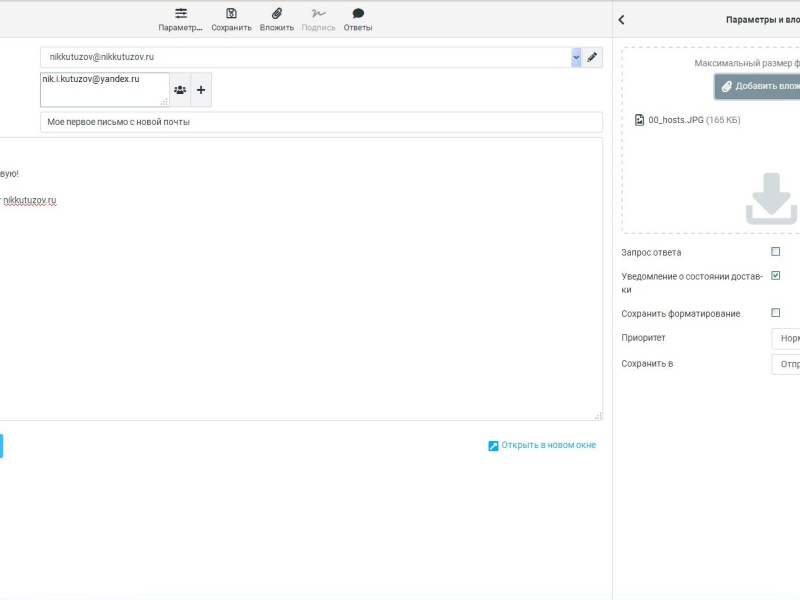
Task: Click the subject field Мое первое письмо
Action: (321, 122)
